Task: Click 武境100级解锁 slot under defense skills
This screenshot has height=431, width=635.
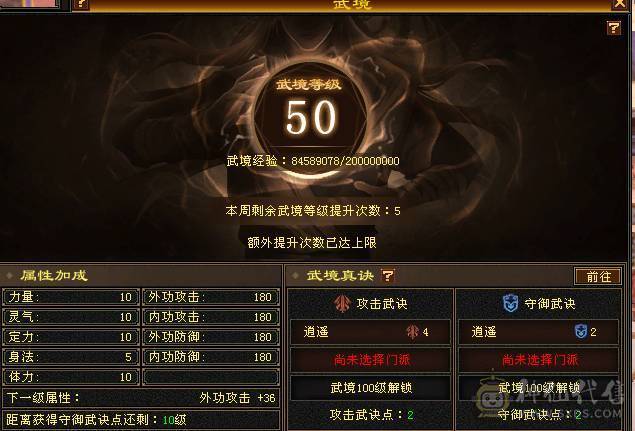Action: [539, 388]
